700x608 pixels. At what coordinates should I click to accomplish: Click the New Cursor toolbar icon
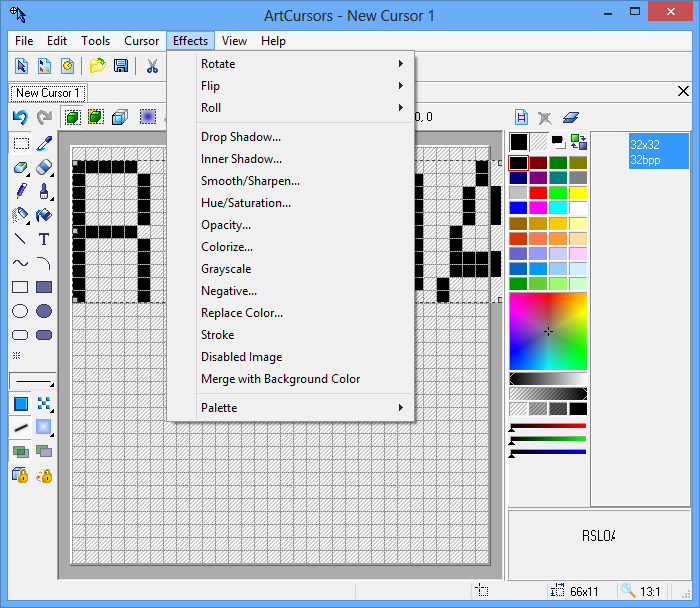coord(21,66)
